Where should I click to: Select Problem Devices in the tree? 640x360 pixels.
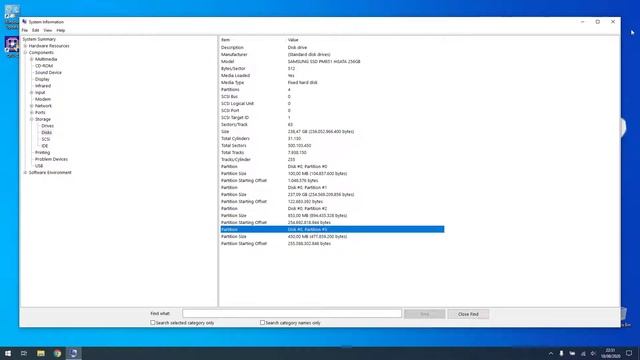(x=51, y=159)
